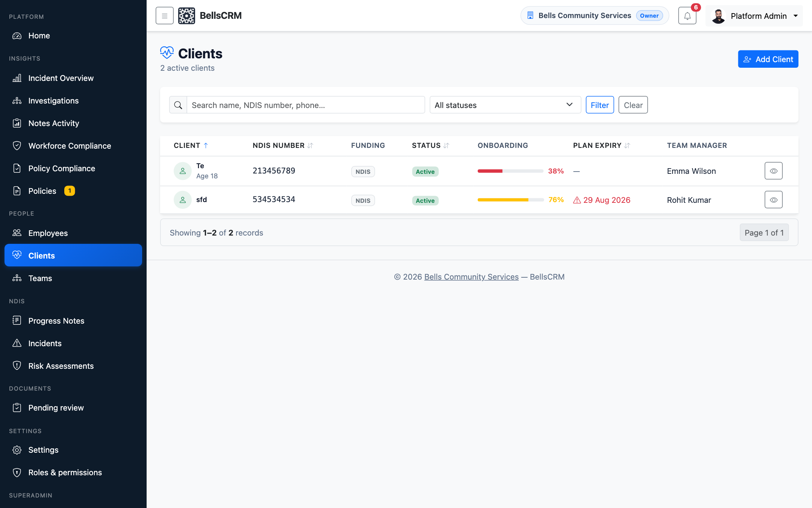Open the All statuses dropdown

[505, 105]
